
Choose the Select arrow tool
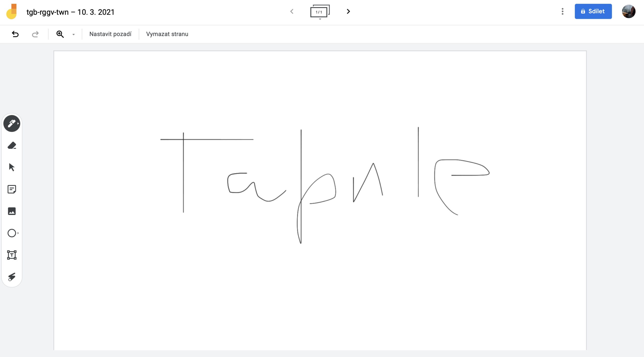point(12,167)
